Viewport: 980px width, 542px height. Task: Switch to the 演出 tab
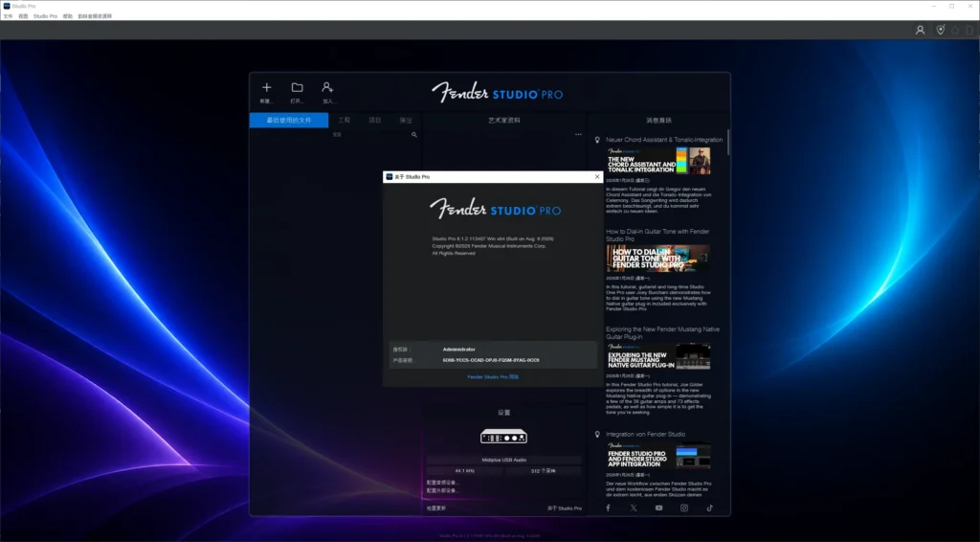point(406,120)
